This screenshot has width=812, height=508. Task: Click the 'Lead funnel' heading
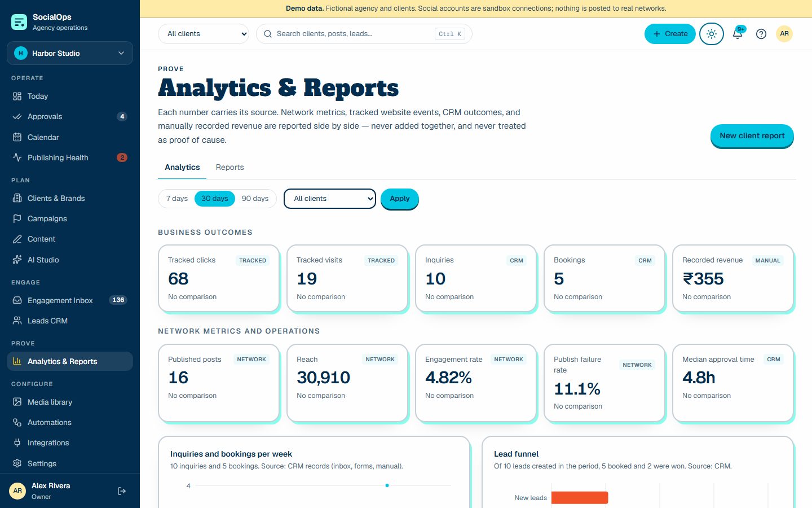[516, 454]
